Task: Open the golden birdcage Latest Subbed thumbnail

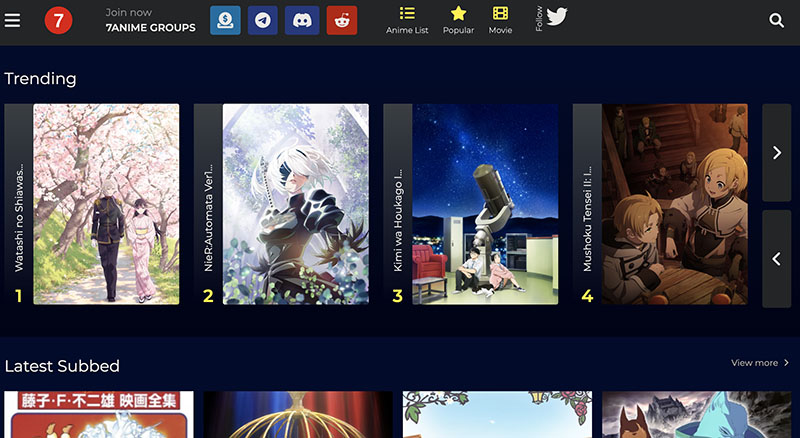Action: pyautogui.click(x=298, y=415)
